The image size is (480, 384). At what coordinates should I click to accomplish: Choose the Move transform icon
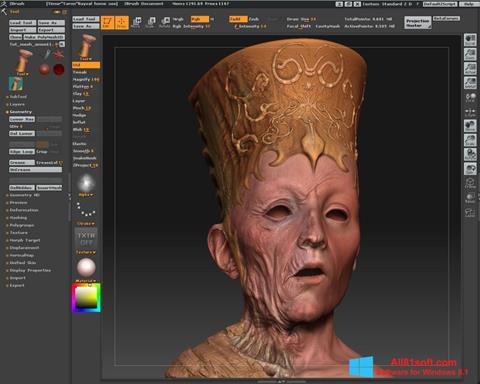pyautogui.click(x=136, y=22)
